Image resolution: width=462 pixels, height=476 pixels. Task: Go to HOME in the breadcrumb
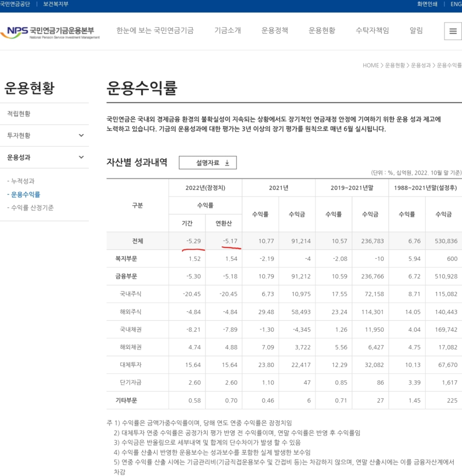pos(371,65)
